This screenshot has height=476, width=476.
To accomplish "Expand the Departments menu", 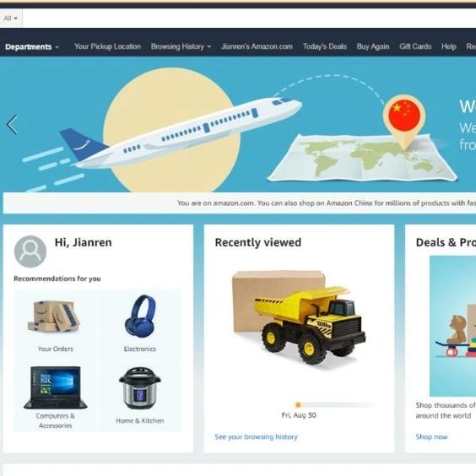I will pyautogui.click(x=32, y=46).
